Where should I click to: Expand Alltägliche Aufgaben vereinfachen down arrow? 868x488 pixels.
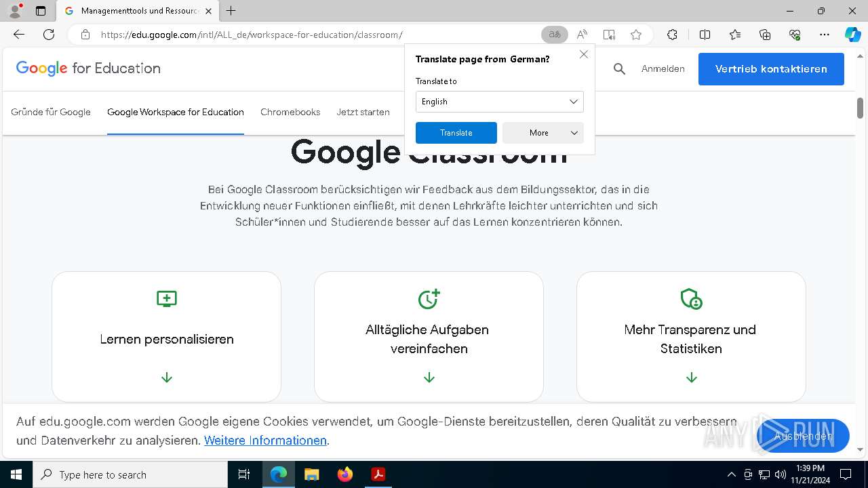coord(429,378)
